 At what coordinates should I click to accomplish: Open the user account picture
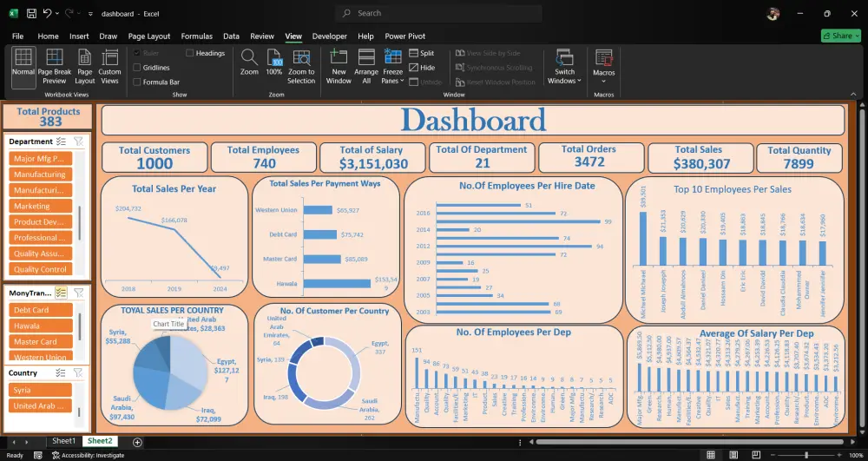pos(773,14)
